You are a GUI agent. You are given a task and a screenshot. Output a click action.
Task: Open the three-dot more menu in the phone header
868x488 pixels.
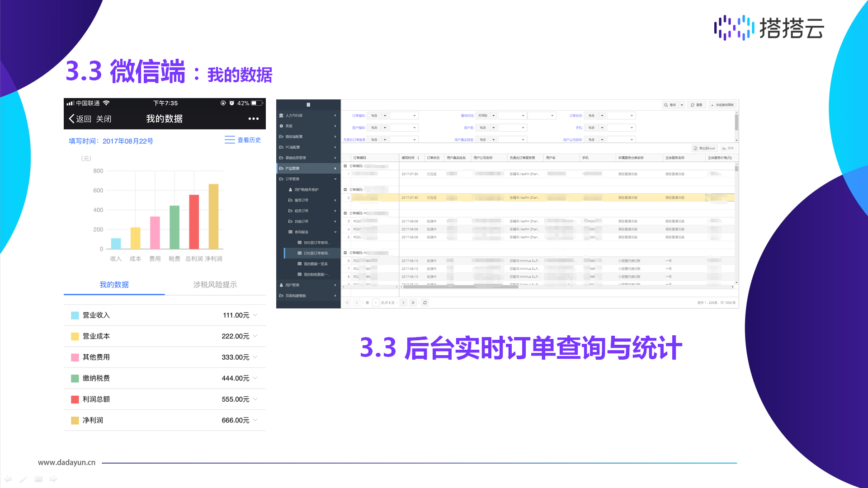pos(253,119)
